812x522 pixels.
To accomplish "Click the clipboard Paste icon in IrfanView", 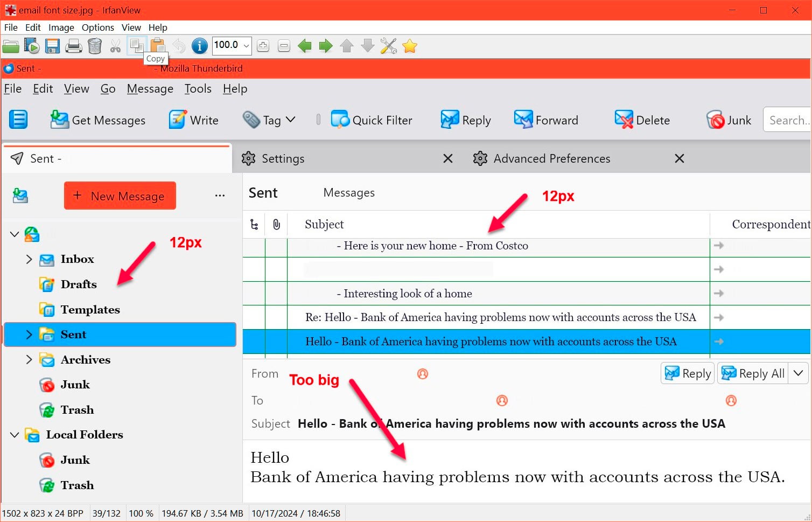I will [x=157, y=46].
